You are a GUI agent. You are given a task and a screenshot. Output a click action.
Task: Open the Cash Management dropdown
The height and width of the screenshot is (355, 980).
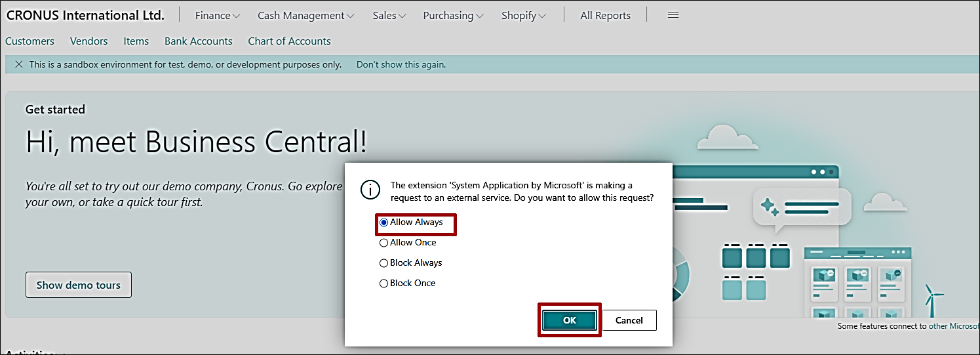(305, 16)
